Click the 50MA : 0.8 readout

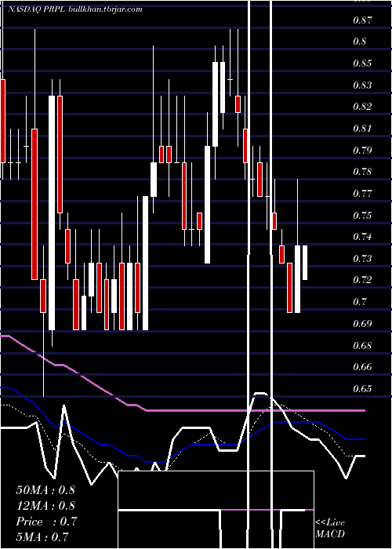tap(45, 490)
